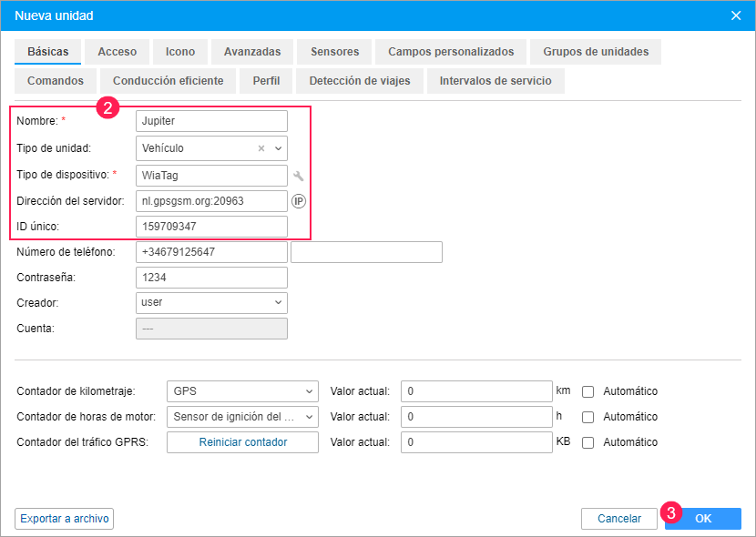Image resolution: width=756 pixels, height=537 pixels.
Task: Click Contador de horas de motor label
Action: coord(87,417)
